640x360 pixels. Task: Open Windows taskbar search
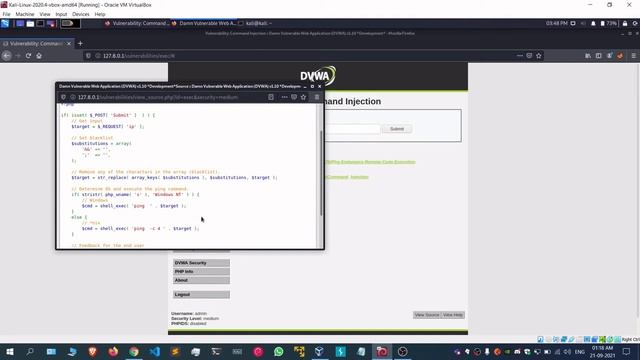30,351
